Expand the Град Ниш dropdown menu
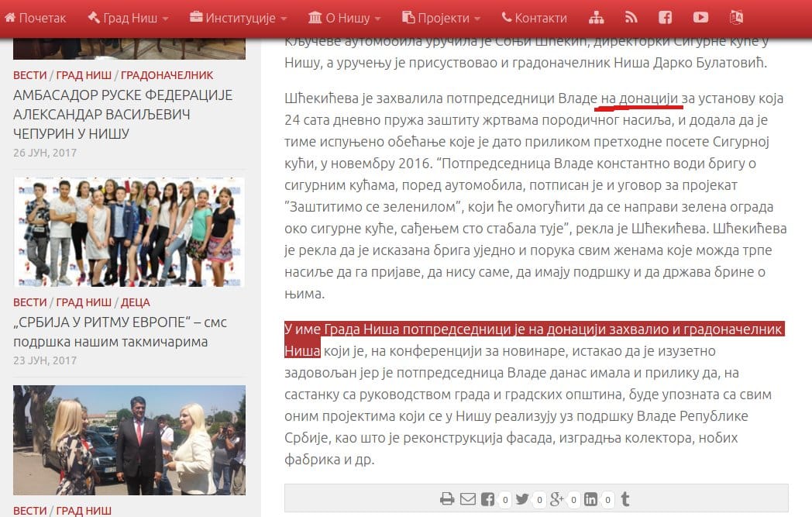 pyautogui.click(x=129, y=17)
